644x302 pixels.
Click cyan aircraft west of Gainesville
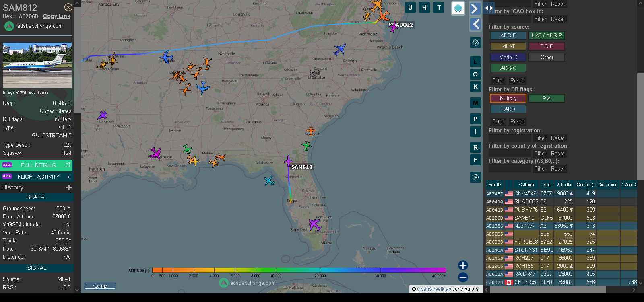[269, 181]
